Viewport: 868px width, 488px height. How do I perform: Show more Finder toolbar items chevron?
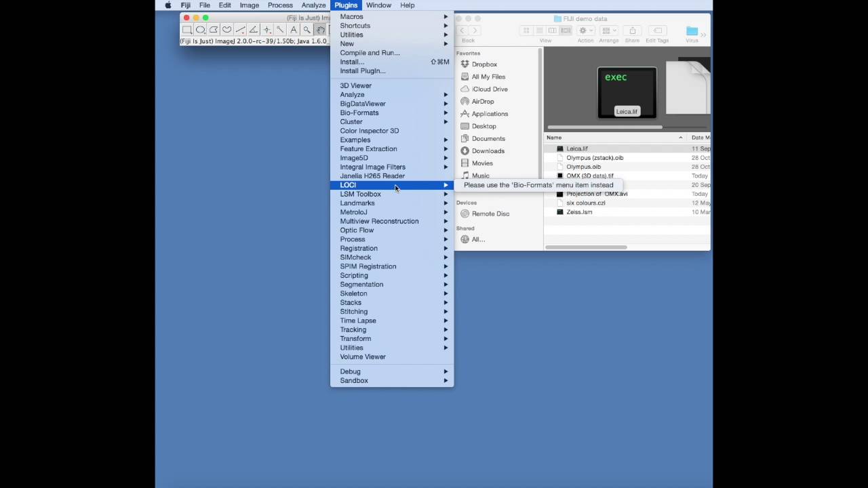tap(704, 35)
